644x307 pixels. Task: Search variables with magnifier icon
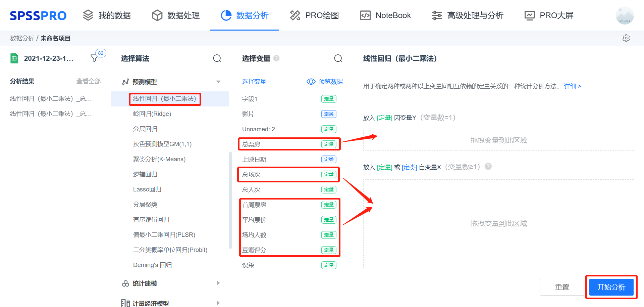click(x=338, y=58)
